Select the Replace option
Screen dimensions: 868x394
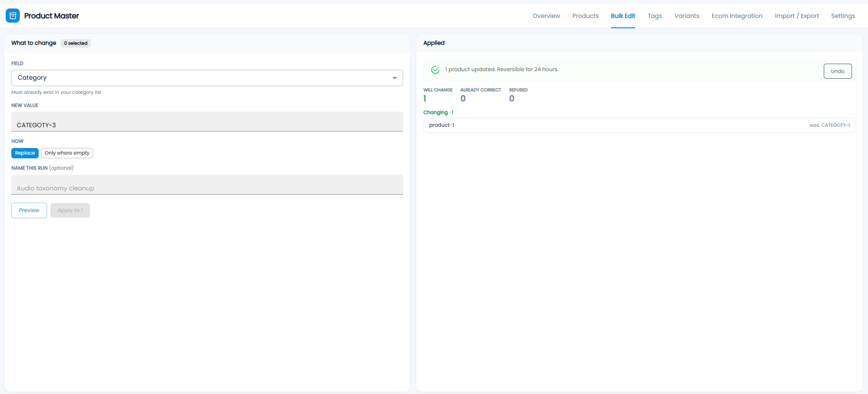[x=25, y=153]
